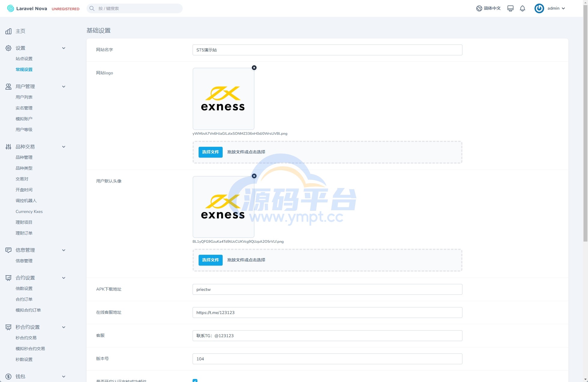Toggle the theme monitor icon
This screenshot has height=382, width=588.
[510, 8]
